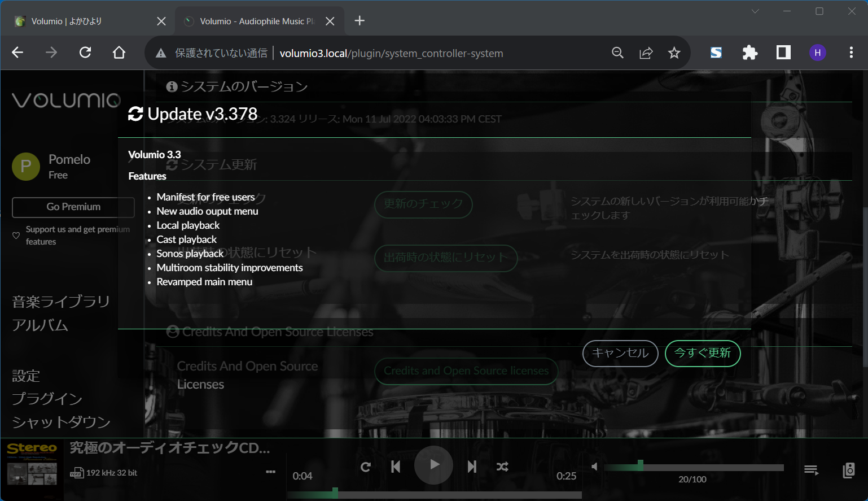
Task: Click the WAV format icon
Action: tap(77, 472)
